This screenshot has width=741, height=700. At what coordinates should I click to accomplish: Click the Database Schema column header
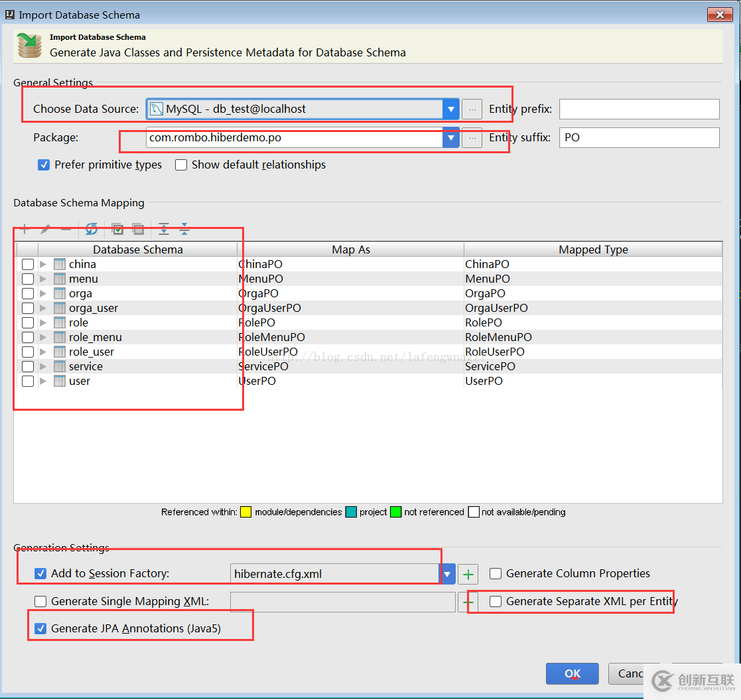pyautogui.click(x=137, y=249)
